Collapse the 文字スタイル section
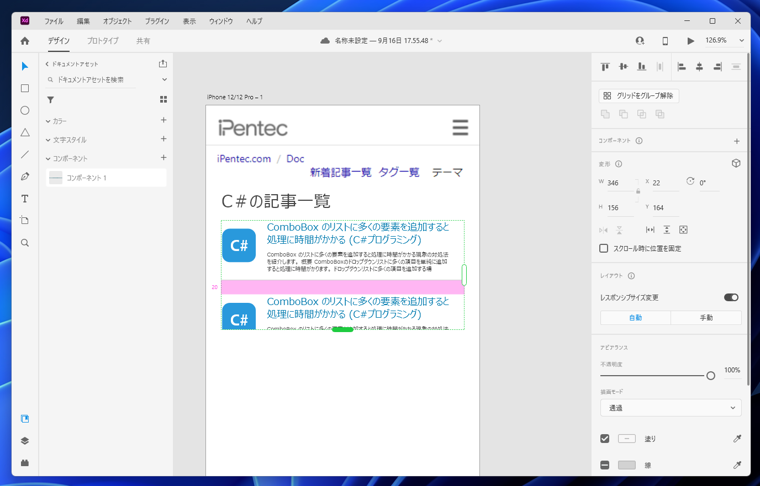The width and height of the screenshot is (760, 486). (x=48, y=140)
